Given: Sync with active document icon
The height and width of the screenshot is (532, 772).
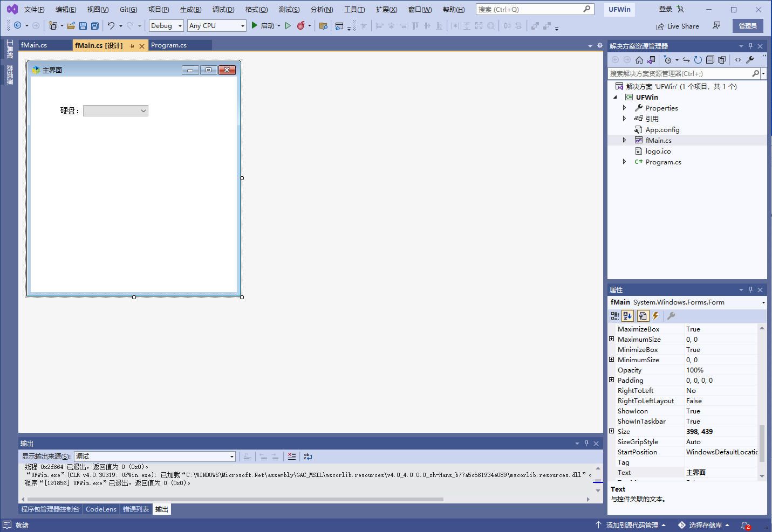Looking at the screenshot, I should point(686,60).
